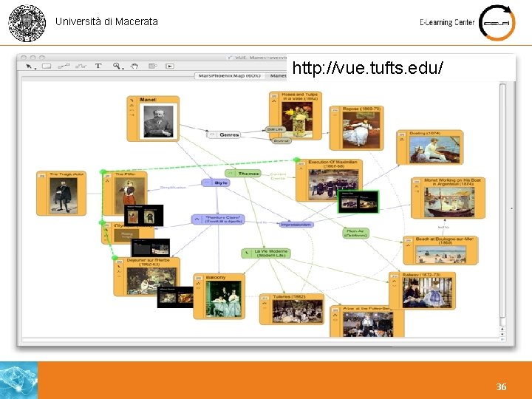Select the Déjeuner sur l'Herbe node
The width and height of the screenshot is (532, 399).
pyautogui.click(x=146, y=277)
